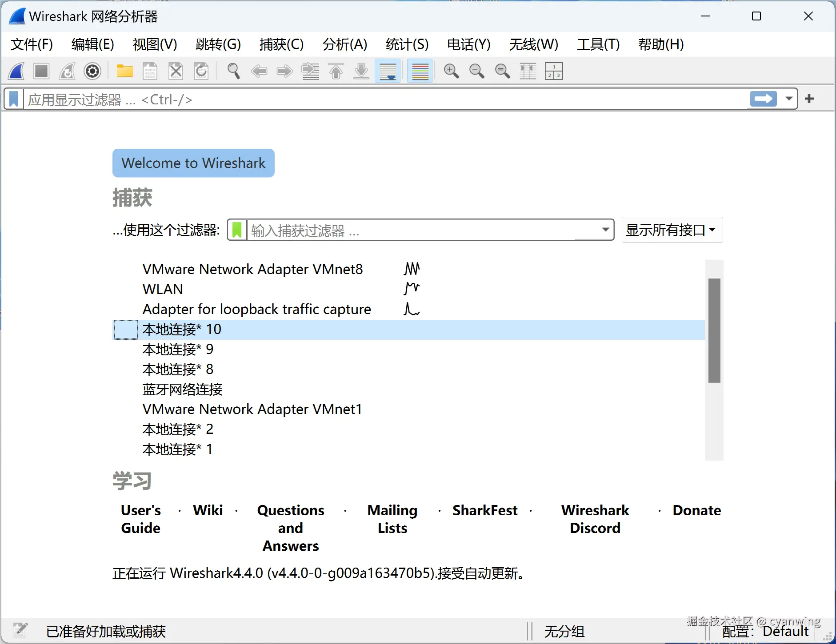Open SharkFest link
This screenshot has width=836, height=644.
point(485,510)
